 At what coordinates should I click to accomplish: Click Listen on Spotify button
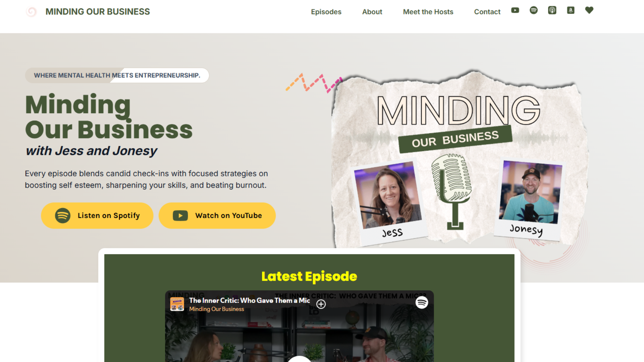click(97, 216)
